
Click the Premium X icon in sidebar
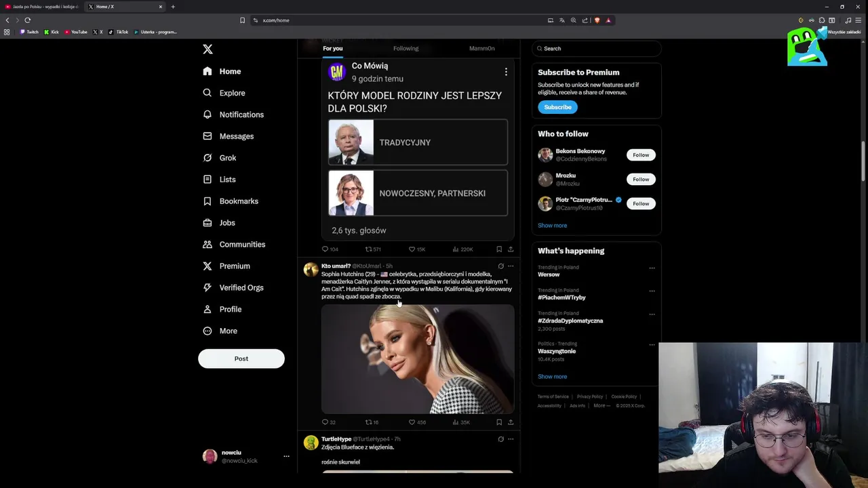coord(208,266)
